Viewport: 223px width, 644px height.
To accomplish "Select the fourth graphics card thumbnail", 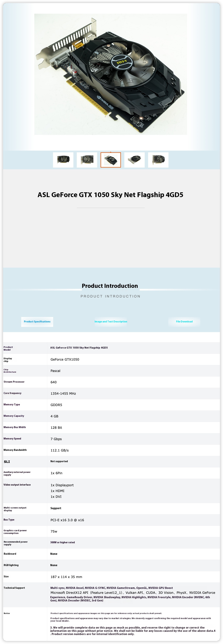I will (134, 160).
